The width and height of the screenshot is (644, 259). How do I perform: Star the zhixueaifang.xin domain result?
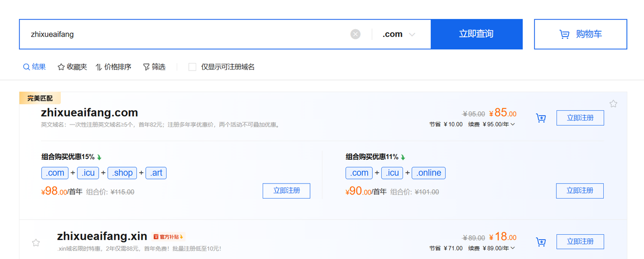36,242
